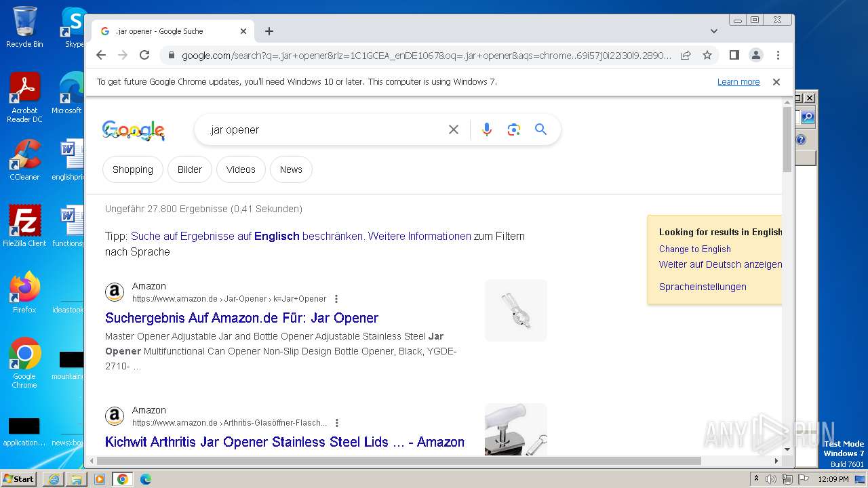Open Chrome three-dot menu
This screenshot has height=488, width=868.
(x=778, y=55)
